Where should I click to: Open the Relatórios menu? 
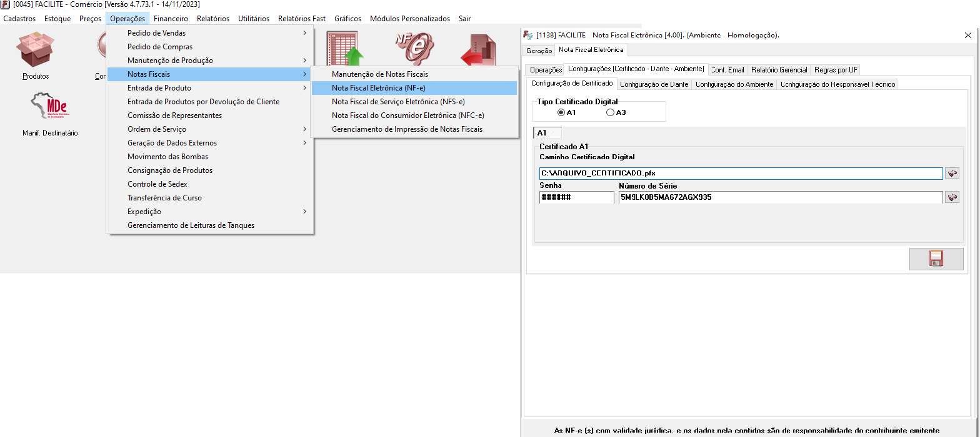click(213, 19)
